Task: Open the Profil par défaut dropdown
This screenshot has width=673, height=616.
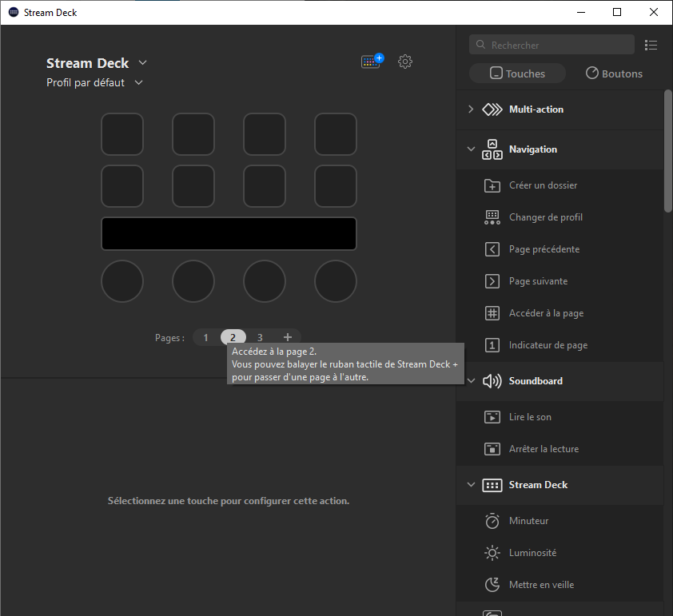Action: pyautogui.click(x=138, y=82)
